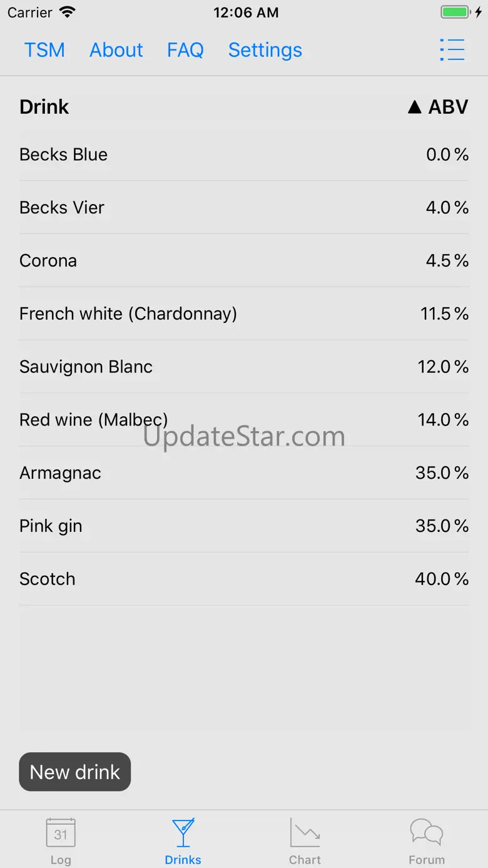
Task: Select the Corona drink entry
Action: 244,260
